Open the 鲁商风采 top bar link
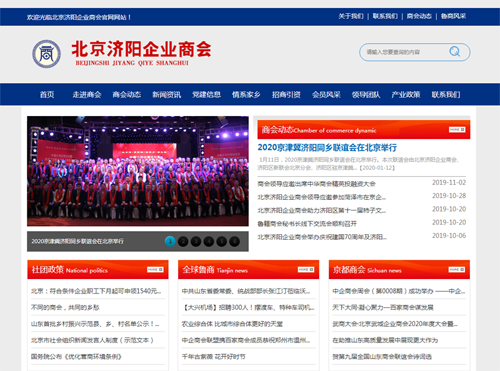Screen dimensions: 500x371 click(x=453, y=16)
